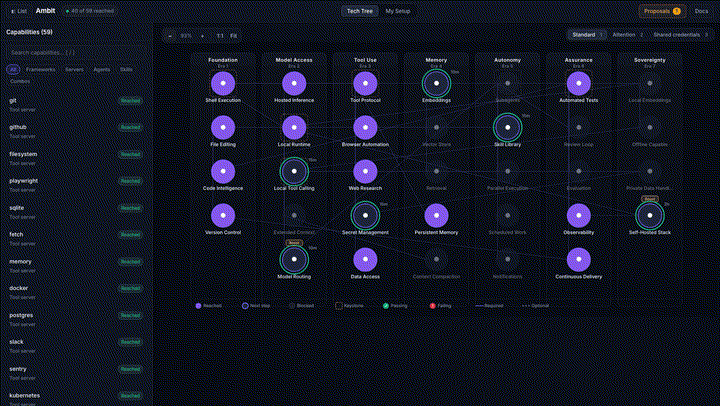The height and width of the screenshot is (406, 720).
Task: Select the Self-Hosted Stack node
Action: (x=650, y=215)
